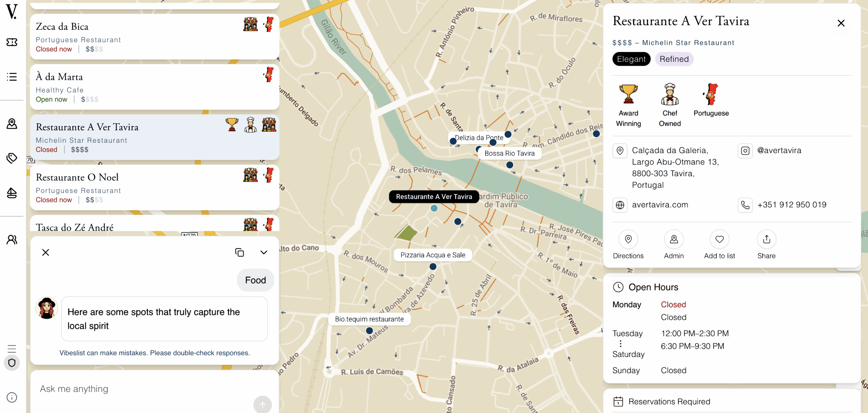This screenshot has width=868, height=413.
Task: Click the friends group sidebar icon
Action: tap(12, 240)
